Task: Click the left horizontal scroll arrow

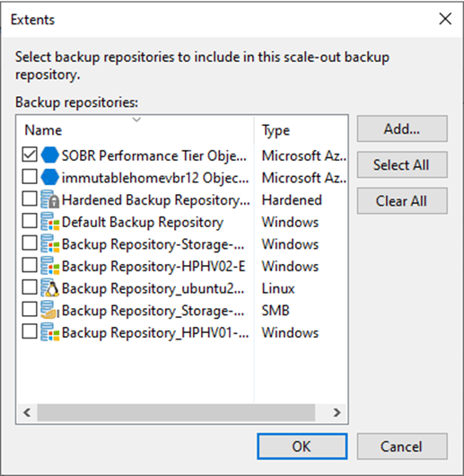Action: [x=27, y=412]
